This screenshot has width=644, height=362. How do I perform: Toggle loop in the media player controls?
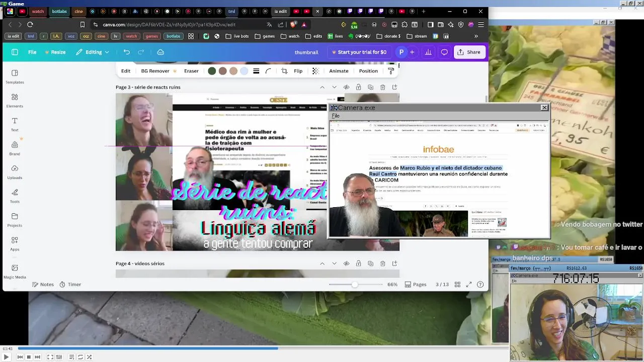[80, 357]
